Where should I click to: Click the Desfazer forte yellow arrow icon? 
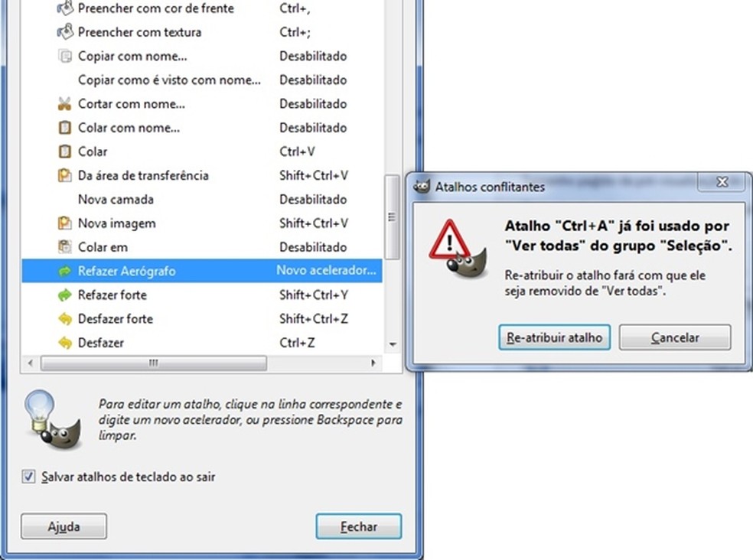[64, 319]
